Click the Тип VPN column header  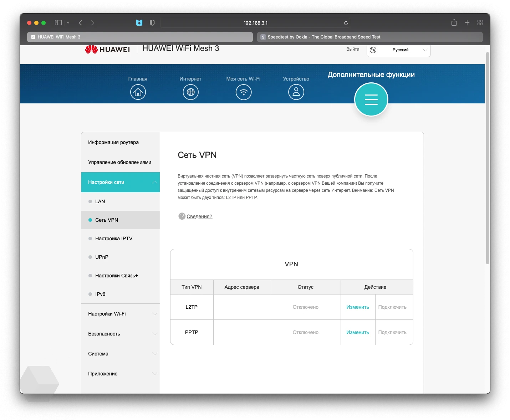(x=192, y=287)
